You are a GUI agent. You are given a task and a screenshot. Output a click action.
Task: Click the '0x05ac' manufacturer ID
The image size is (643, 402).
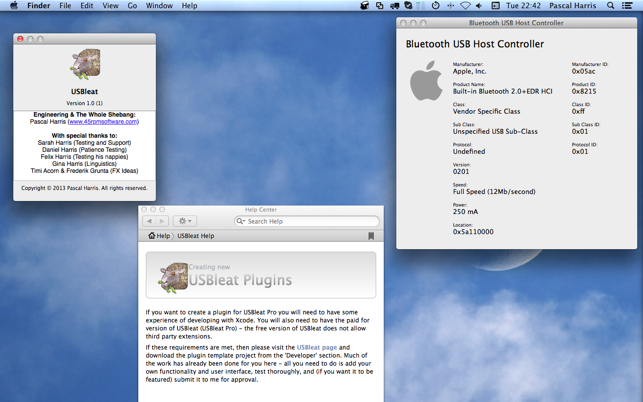pyautogui.click(x=584, y=71)
